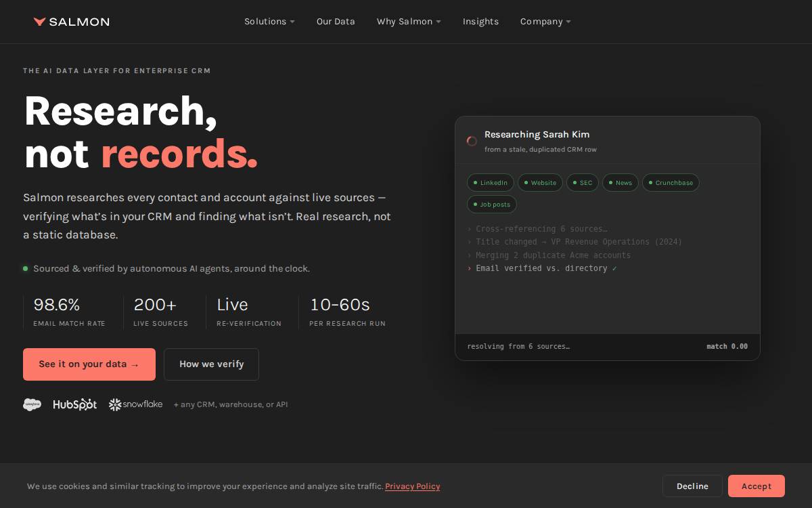Click the HubSpot logo
Viewport: 812px width, 508px height.
(x=75, y=404)
